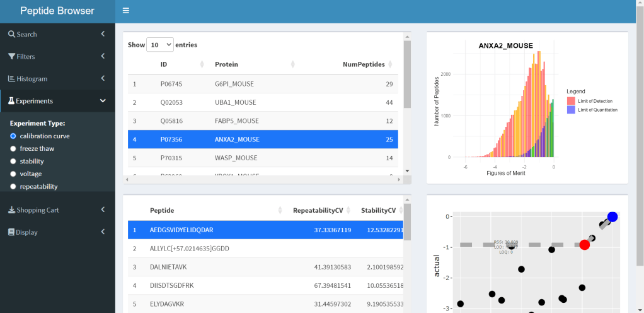Viewport: 644px width, 313px height.
Task: Sort table by NumPeptides column arrows
Action: (391, 64)
